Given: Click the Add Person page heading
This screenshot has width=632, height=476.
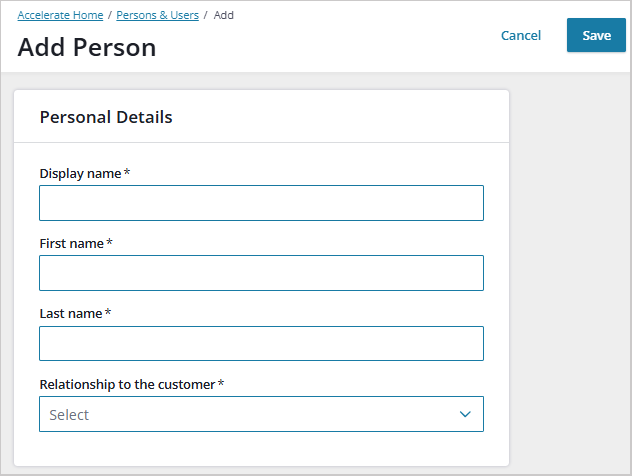Looking at the screenshot, I should click(x=87, y=47).
